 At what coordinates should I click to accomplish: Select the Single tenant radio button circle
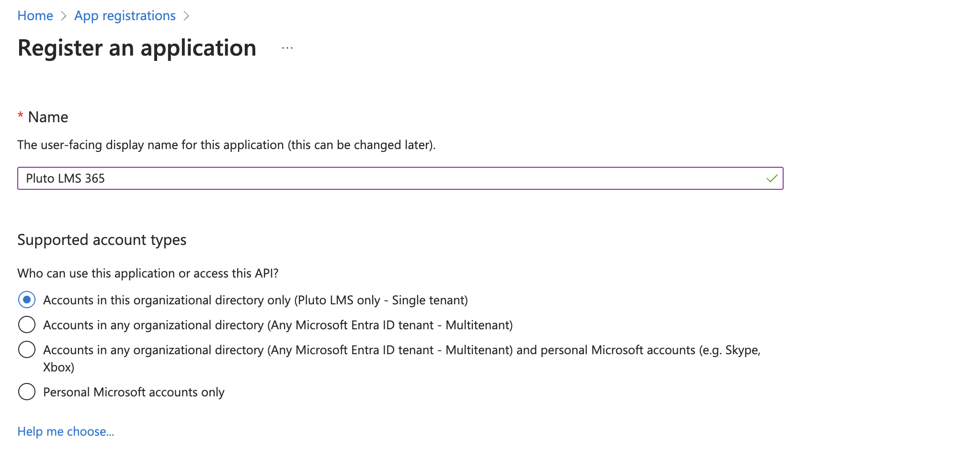[27, 300]
